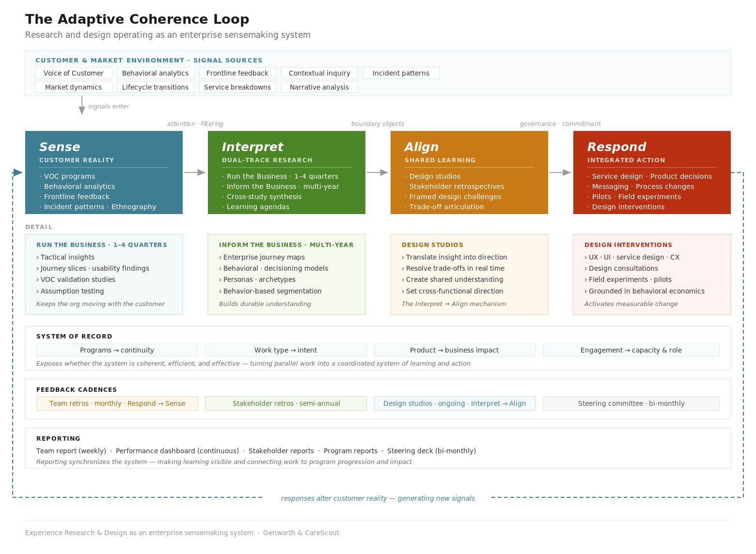Screen dimensions: 756x554
Task: Click 'Cross-study synthesis' in the Interpret card
Action: pos(264,197)
